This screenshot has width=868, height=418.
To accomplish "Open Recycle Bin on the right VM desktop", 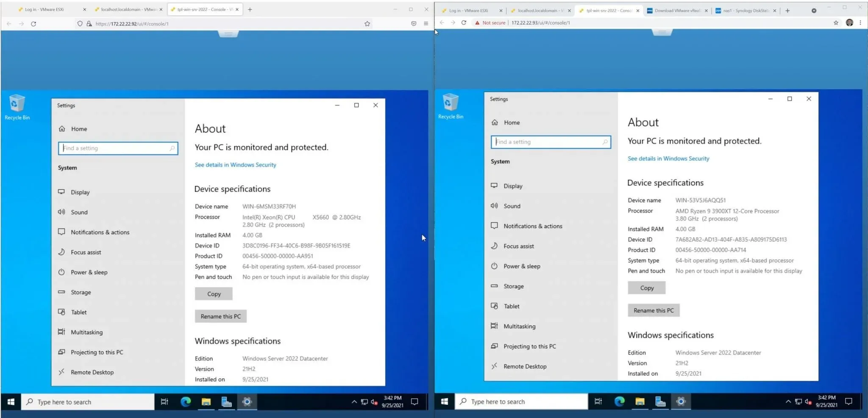I will (451, 106).
